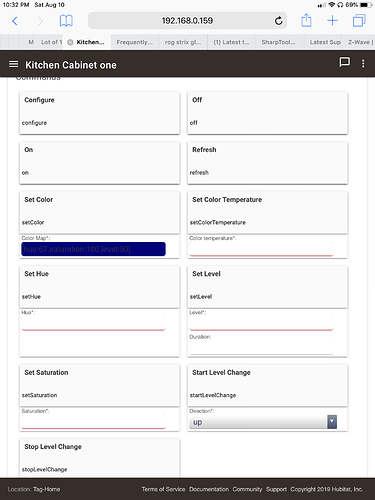Go back with Safari back arrow

coord(15,21)
